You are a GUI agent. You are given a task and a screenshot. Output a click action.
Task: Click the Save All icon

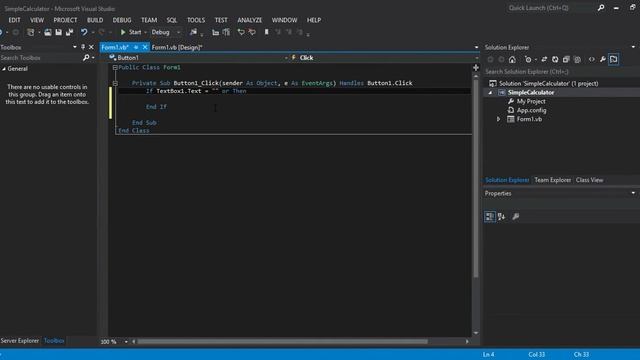coord(69,32)
